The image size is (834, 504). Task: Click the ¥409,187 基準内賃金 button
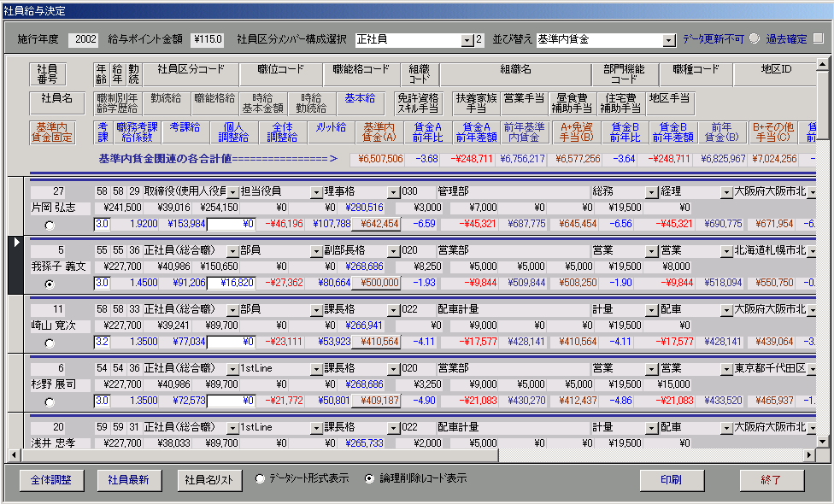(377, 401)
